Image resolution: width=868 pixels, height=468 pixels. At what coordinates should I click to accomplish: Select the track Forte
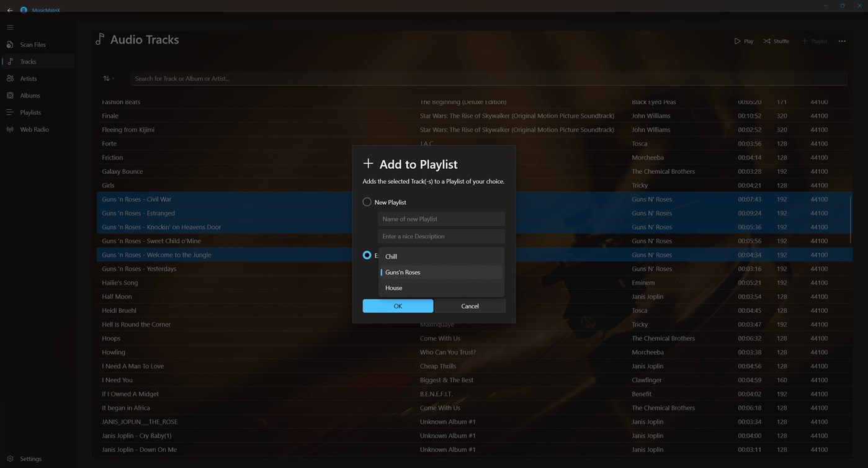pyautogui.click(x=475, y=143)
